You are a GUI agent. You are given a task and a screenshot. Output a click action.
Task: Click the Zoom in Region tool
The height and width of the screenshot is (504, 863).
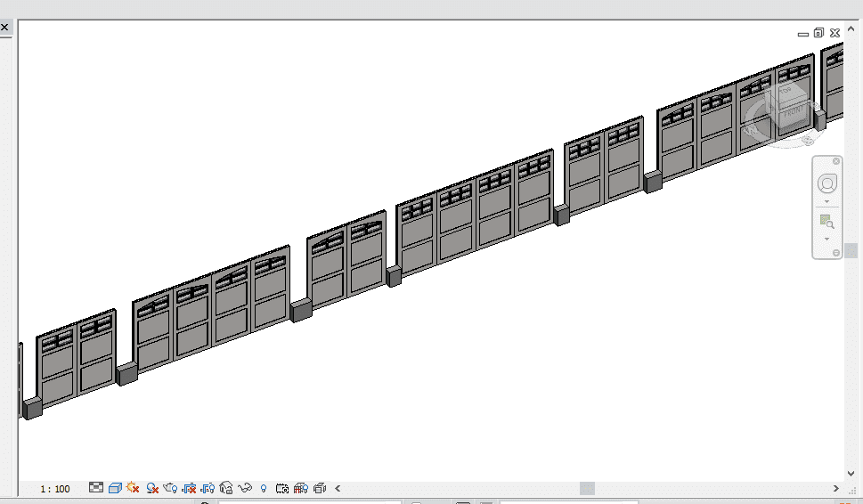click(x=826, y=222)
